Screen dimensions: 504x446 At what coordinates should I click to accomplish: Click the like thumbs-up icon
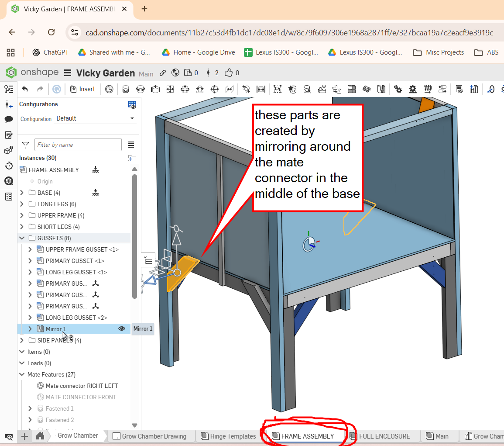pyautogui.click(x=229, y=73)
